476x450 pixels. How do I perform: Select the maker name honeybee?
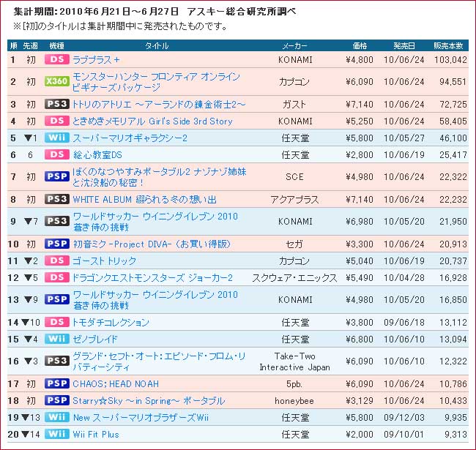[294, 400]
